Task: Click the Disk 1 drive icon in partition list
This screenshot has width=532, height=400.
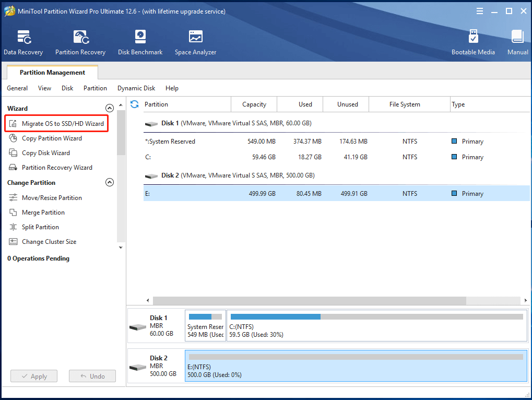Action: [151, 124]
